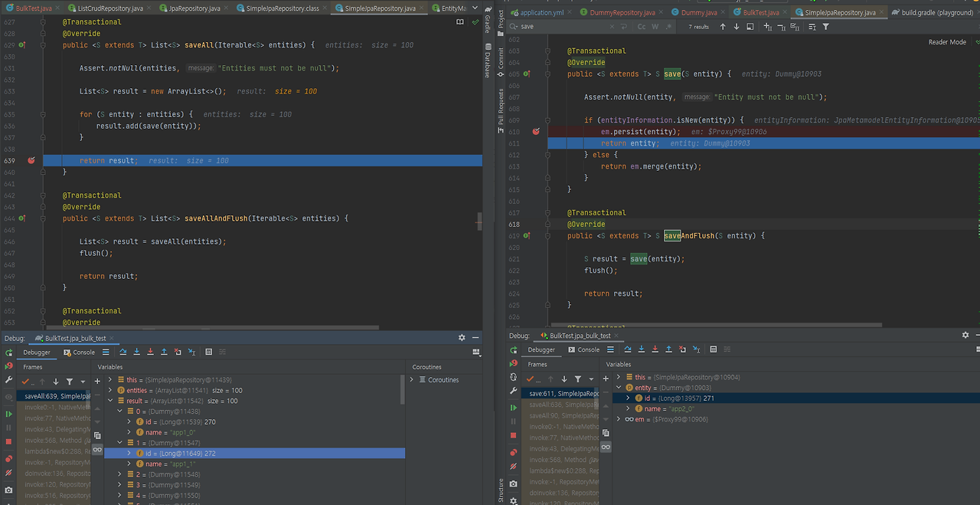Click View Breakpoints in the left debug panel
Image resolution: width=980 pixels, height=505 pixels.
click(x=8, y=458)
